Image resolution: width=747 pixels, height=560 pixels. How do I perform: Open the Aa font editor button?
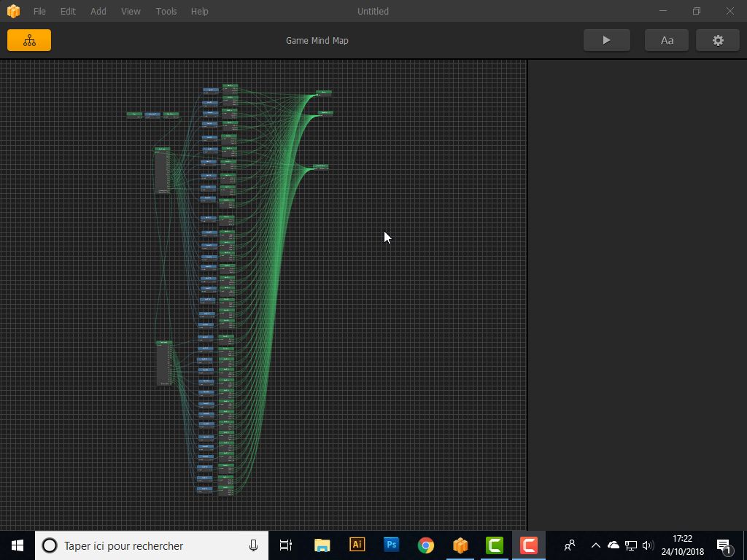click(x=667, y=41)
